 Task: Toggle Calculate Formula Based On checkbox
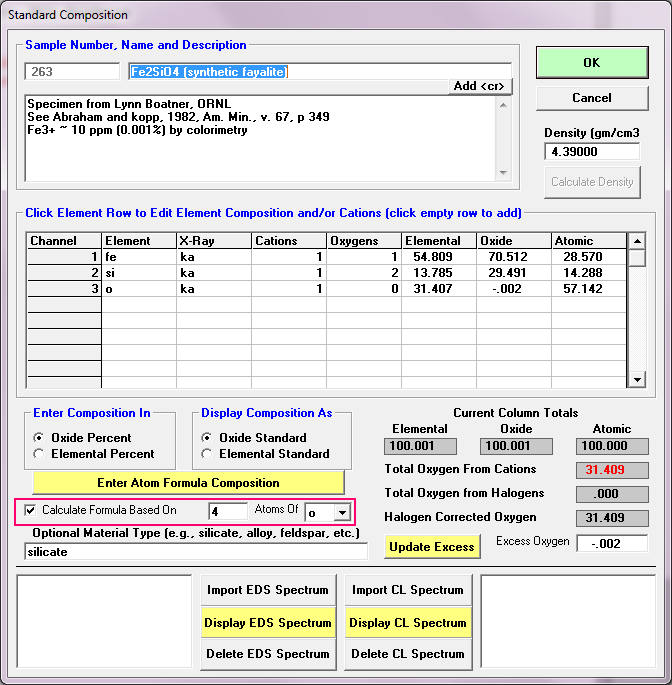[x=29, y=510]
